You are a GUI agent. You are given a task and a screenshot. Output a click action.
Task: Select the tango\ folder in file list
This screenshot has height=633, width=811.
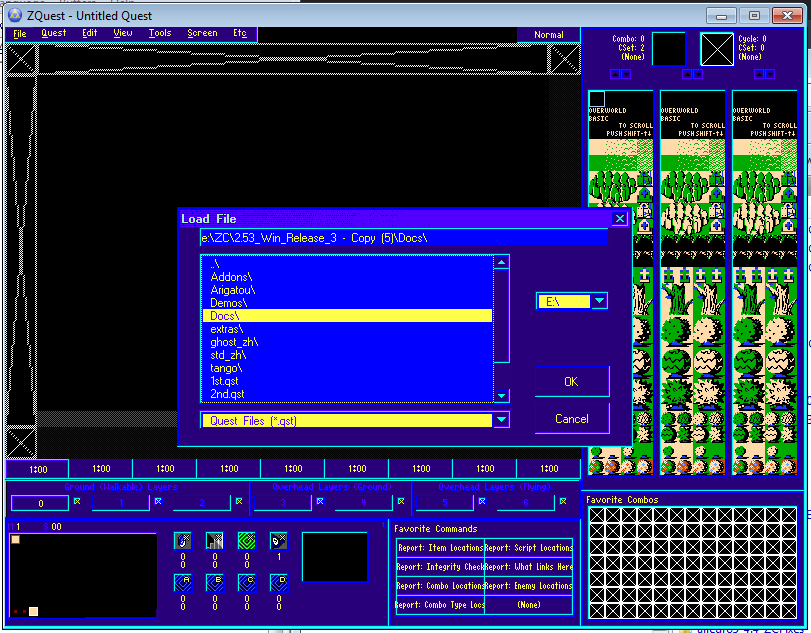[347, 368]
